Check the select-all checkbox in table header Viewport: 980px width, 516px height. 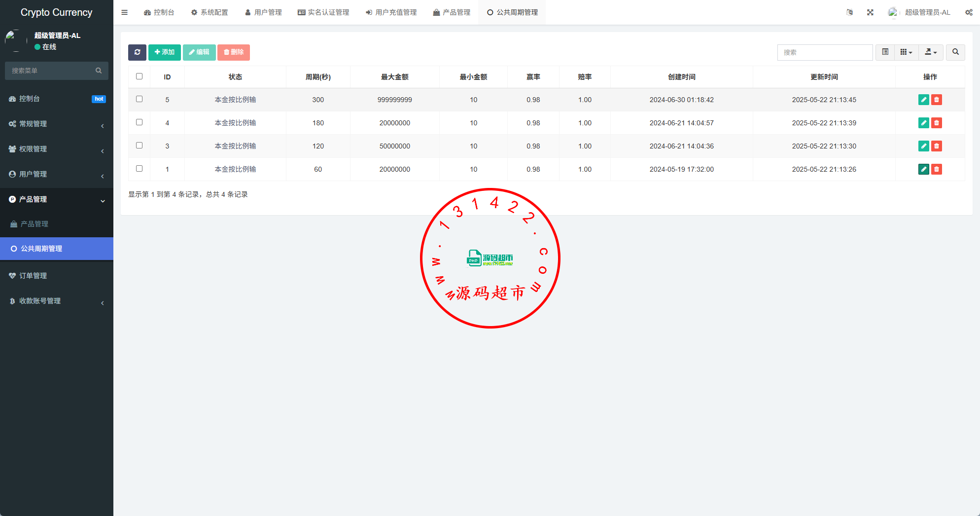139,76
